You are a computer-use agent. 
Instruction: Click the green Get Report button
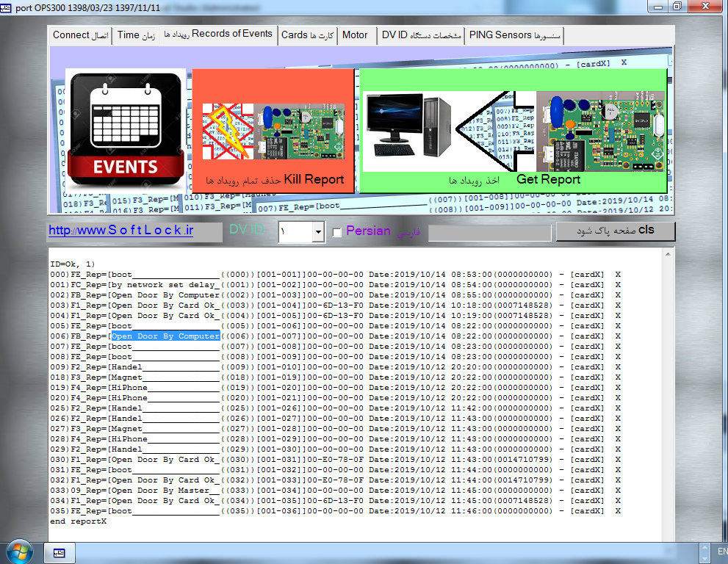coord(513,131)
